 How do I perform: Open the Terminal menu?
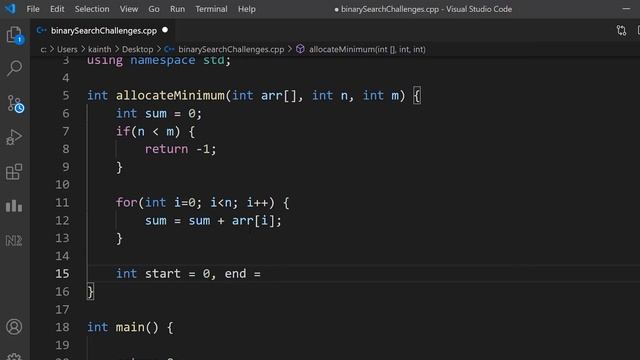[x=211, y=9]
